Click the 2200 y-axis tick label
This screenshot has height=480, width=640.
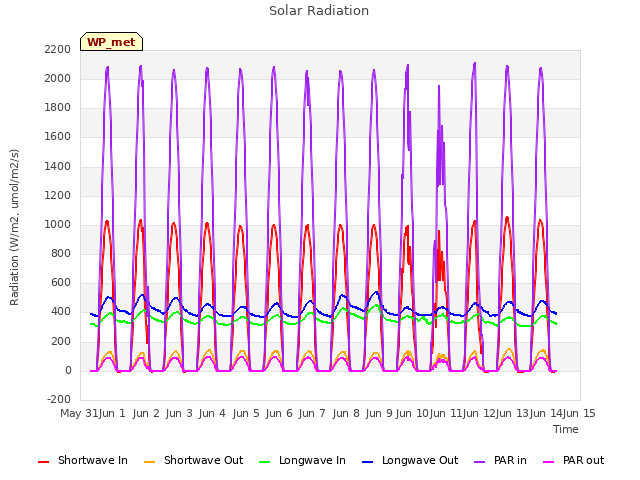58,49
